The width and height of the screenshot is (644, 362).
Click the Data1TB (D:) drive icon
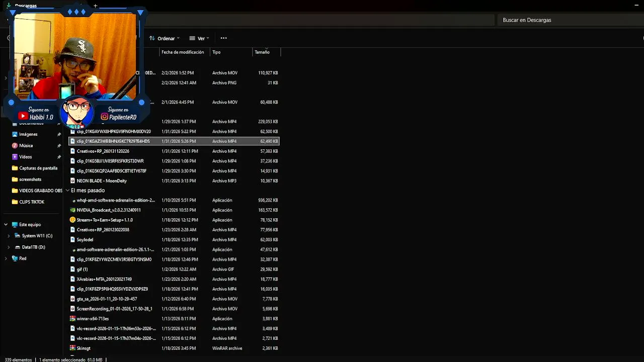pyautogui.click(x=18, y=247)
